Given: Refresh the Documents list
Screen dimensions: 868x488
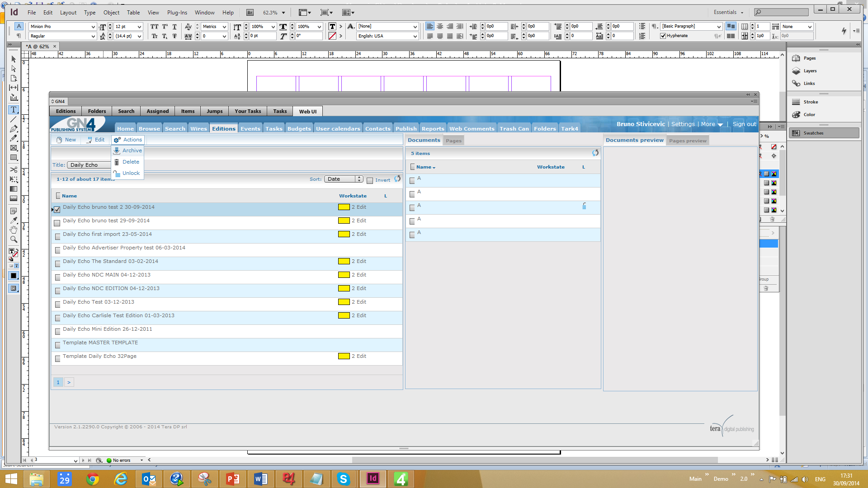Looking at the screenshot, I should tap(595, 153).
